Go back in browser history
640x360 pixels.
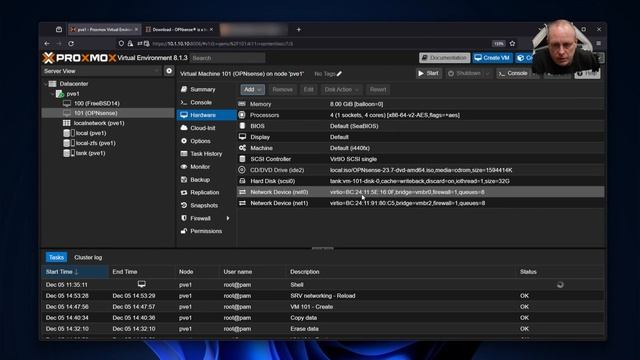47,43
